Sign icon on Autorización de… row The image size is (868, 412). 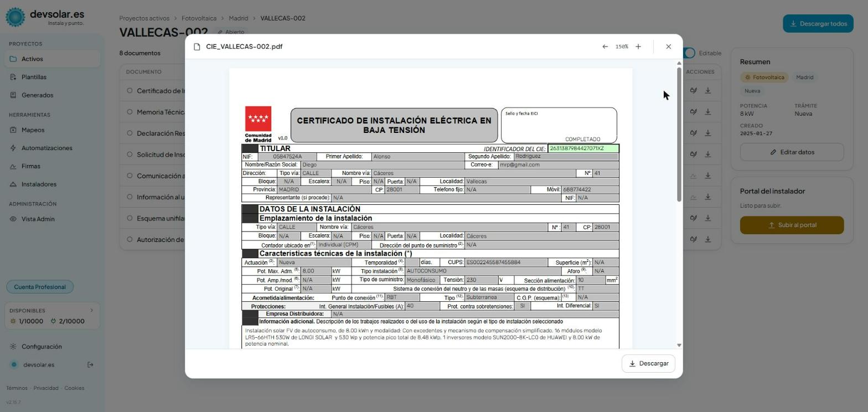(x=693, y=239)
